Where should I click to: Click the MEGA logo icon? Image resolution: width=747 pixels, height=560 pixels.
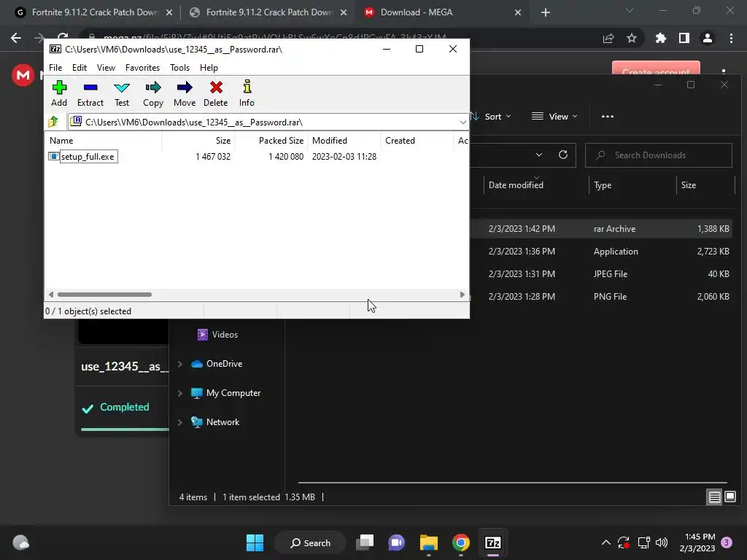click(23, 75)
